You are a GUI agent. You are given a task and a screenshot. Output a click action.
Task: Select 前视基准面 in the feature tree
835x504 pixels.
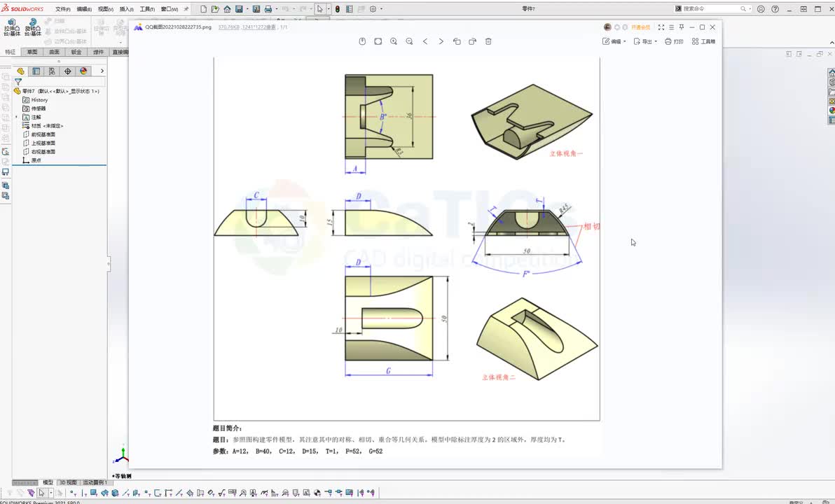pos(43,134)
